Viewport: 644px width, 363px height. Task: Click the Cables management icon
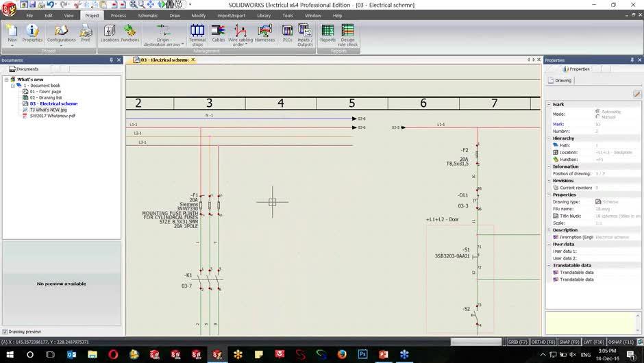pyautogui.click(x=218, y=34)
